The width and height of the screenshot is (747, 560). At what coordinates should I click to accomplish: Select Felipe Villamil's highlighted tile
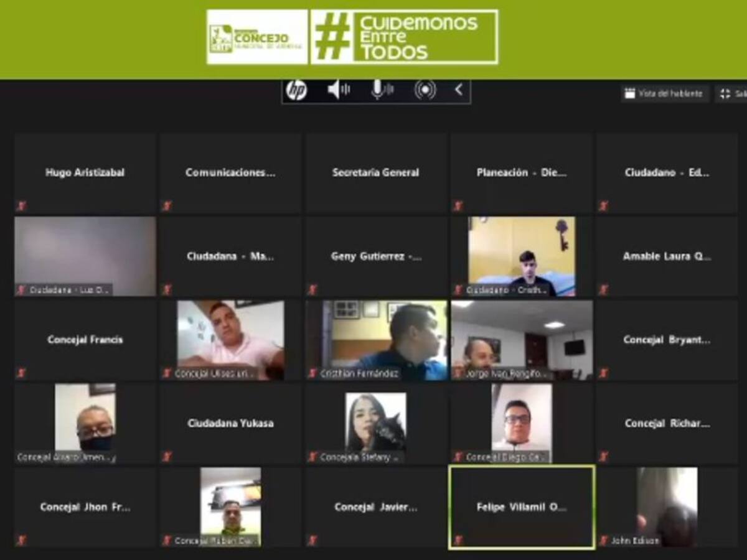pos(522,506)
